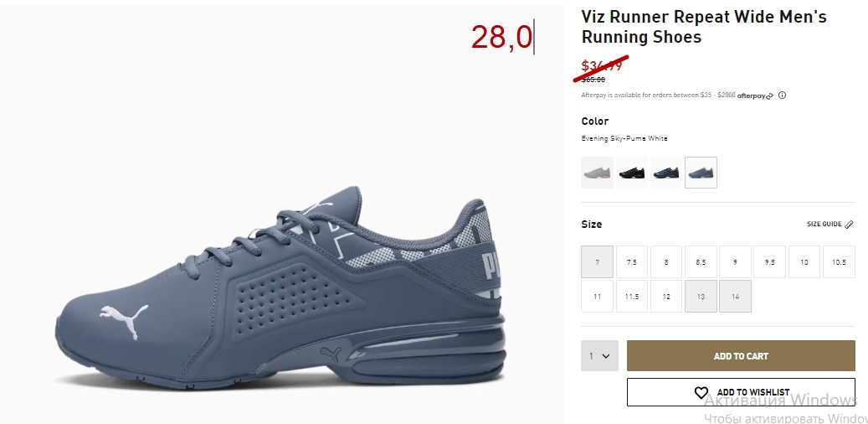Choose size 8.5
Image resolution: width=868 pixels, height=424 pixels.
coord(701,262)
